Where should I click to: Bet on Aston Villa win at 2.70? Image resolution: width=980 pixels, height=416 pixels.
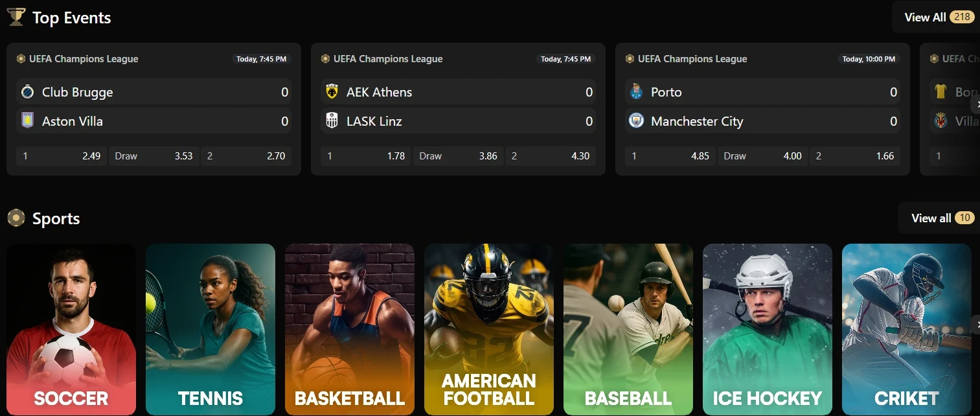246,156
